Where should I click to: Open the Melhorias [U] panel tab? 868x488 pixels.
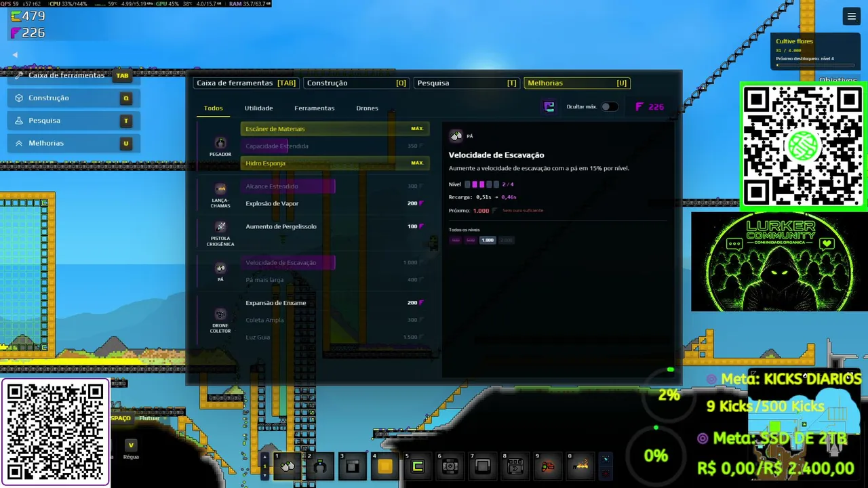577,83
